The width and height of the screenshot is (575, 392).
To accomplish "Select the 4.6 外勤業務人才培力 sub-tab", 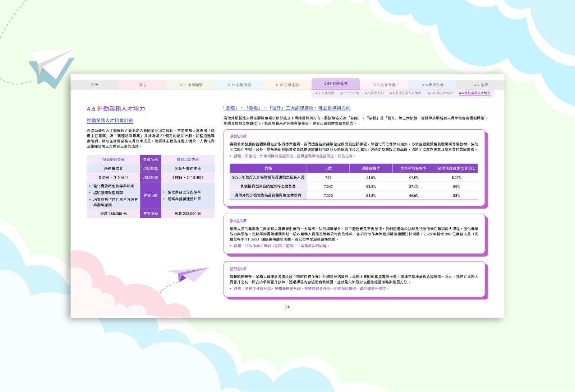I will click(x=474, y=93).
